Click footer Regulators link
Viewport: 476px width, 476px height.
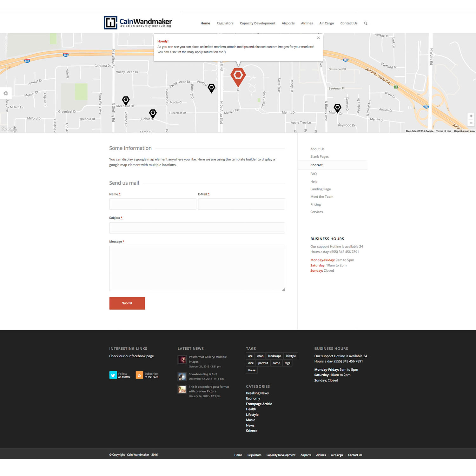[x=255, y=455]
